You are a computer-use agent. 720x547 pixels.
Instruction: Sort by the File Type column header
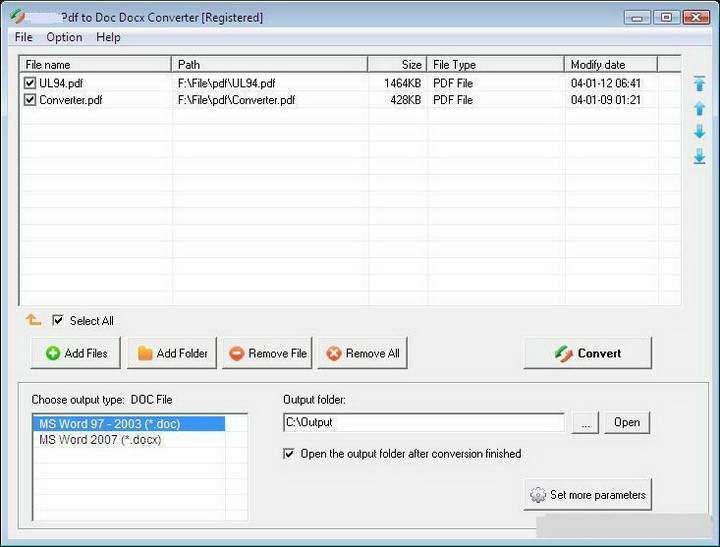pos(495,65)
